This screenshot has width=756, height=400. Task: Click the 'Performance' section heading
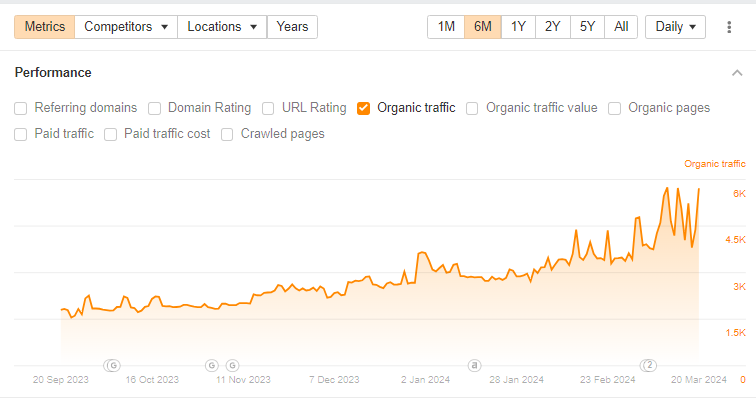pos(53,73)
